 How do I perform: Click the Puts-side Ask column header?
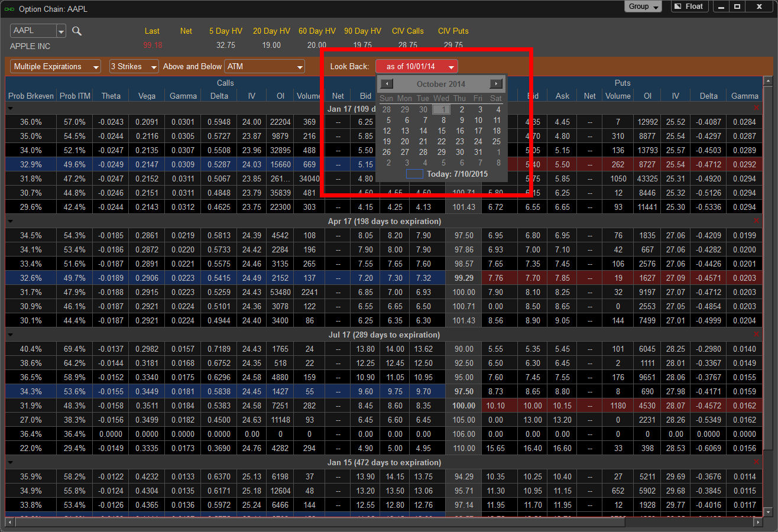[563, 96]
